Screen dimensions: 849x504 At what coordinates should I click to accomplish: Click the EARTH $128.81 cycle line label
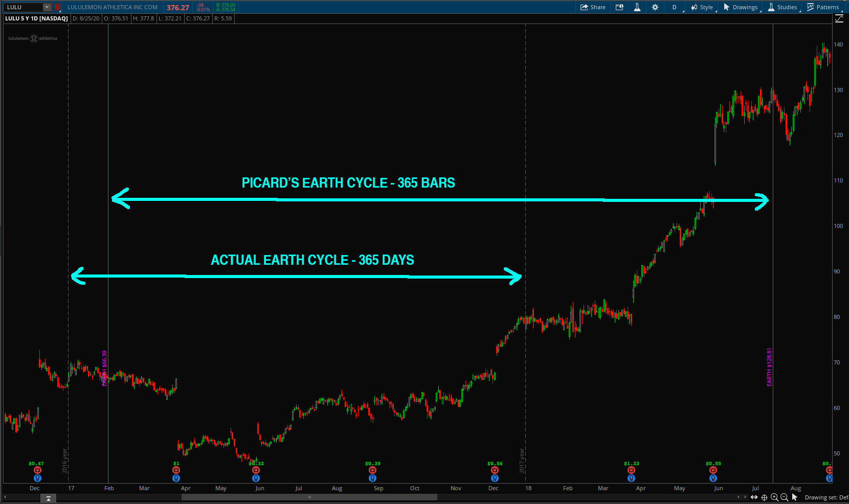[769, 367]
